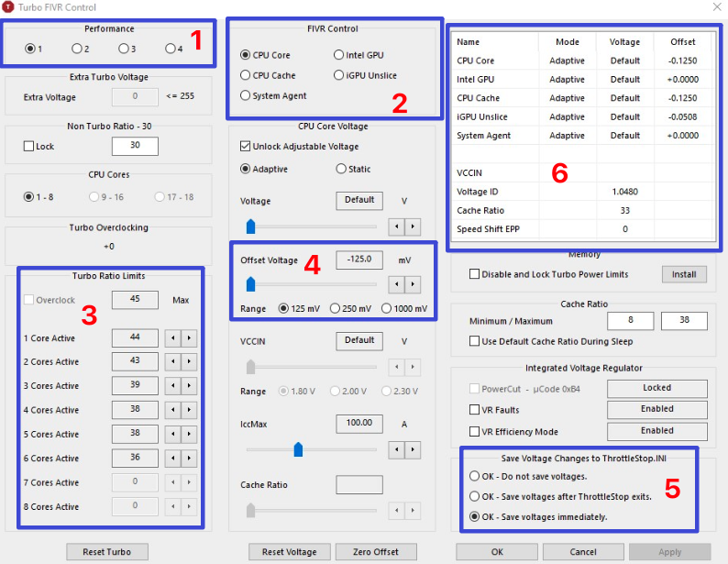The width and height of the screenshot is (728, 564).
Task: Click CPU Core row in voltage table
Action: [583, 61]
